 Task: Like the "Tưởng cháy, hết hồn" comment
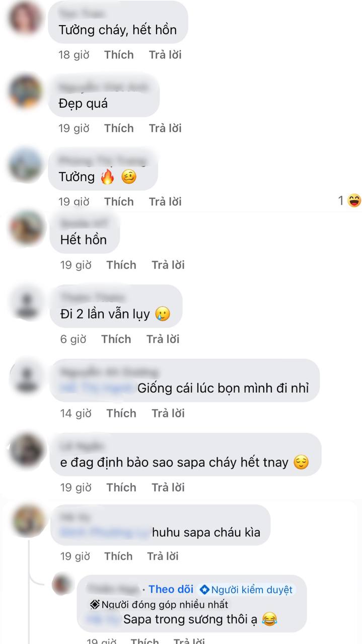[x=119, y=55]
